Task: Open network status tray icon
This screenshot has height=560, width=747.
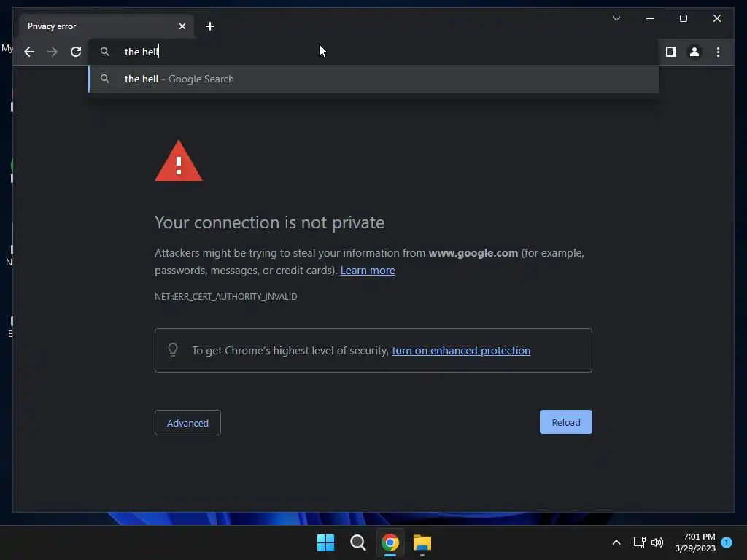Action: (639, 542)
